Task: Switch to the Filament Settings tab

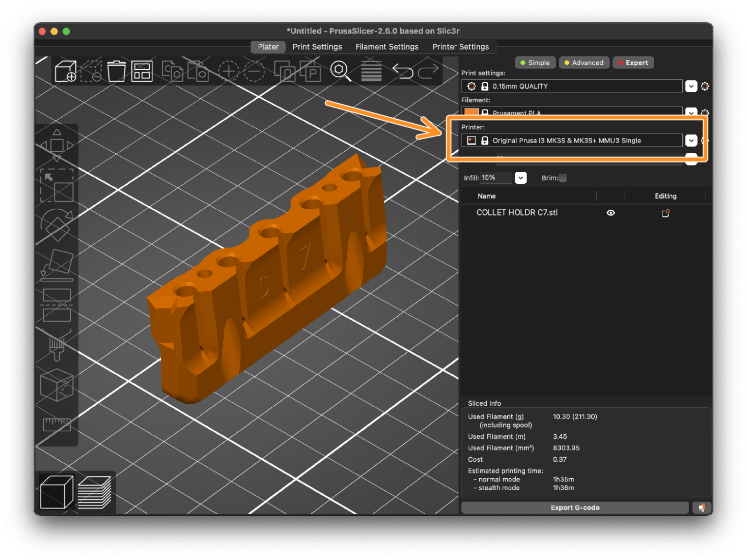Action: tap(387, 47)
